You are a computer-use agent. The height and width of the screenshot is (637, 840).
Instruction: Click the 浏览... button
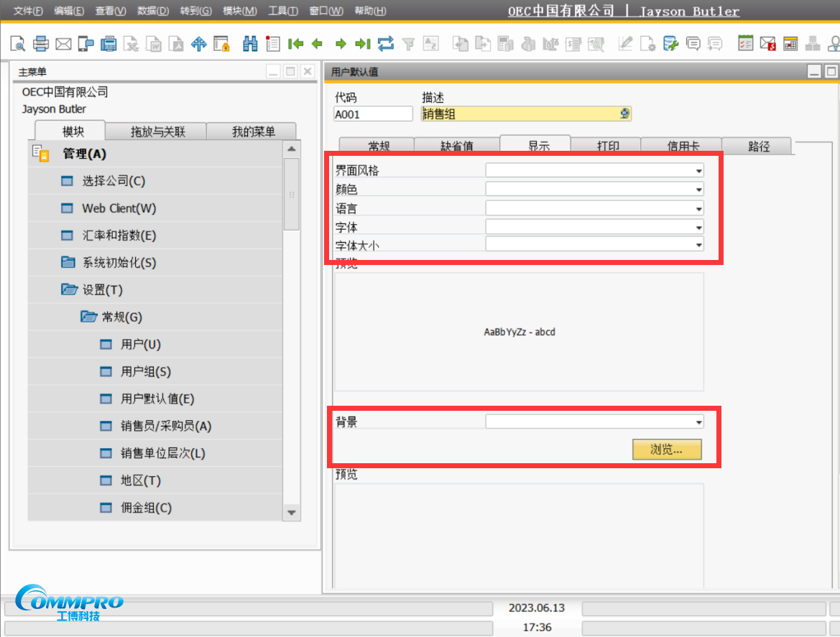667,450
